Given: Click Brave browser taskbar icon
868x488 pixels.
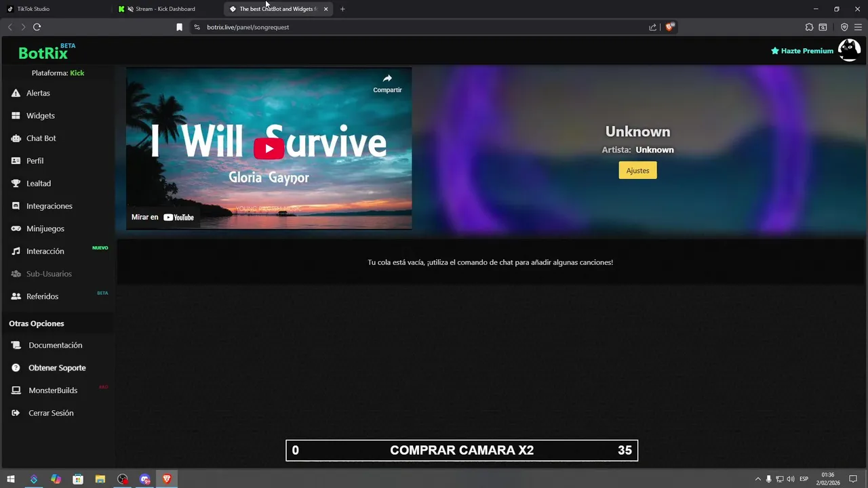Looking at the screenshot, I should coord(167,479).
